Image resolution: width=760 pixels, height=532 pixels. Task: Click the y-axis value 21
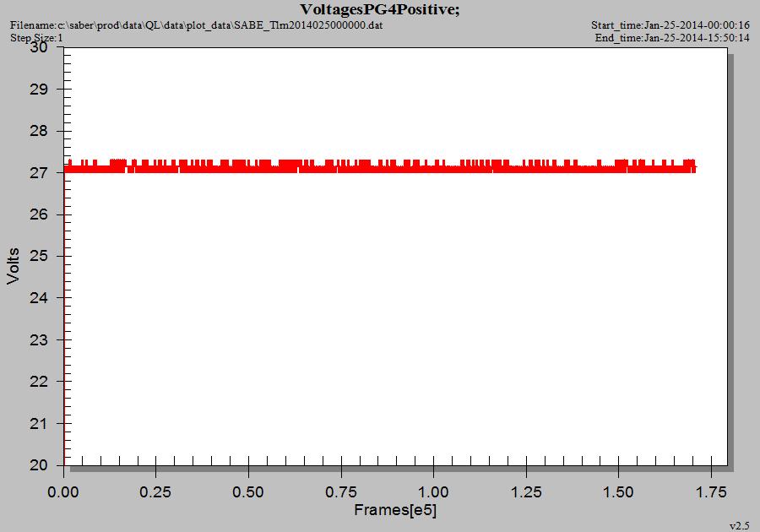(39, 424)
